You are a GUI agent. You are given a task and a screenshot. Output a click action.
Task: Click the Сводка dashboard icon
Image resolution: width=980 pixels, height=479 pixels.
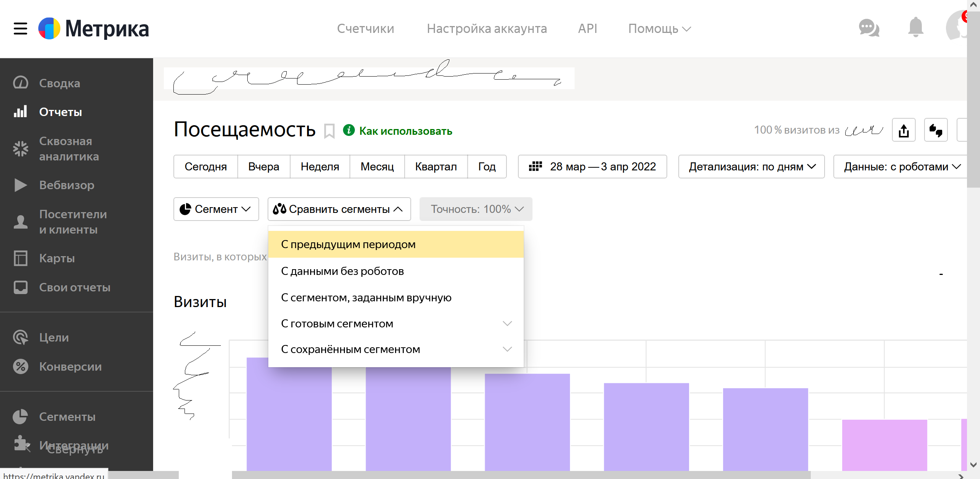21,83
